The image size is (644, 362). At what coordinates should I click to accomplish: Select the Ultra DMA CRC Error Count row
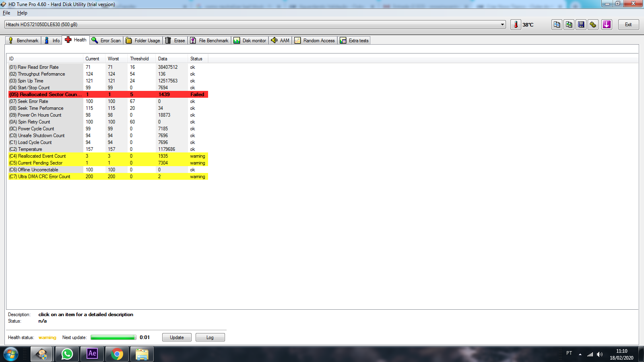(108, 177)
